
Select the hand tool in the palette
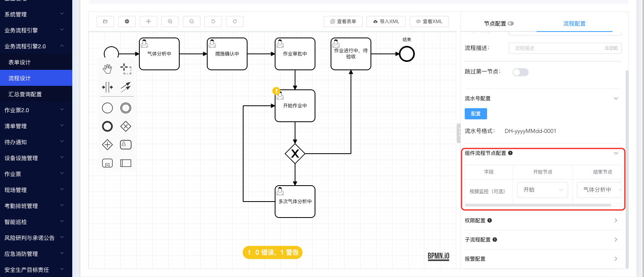pos(107,69)
